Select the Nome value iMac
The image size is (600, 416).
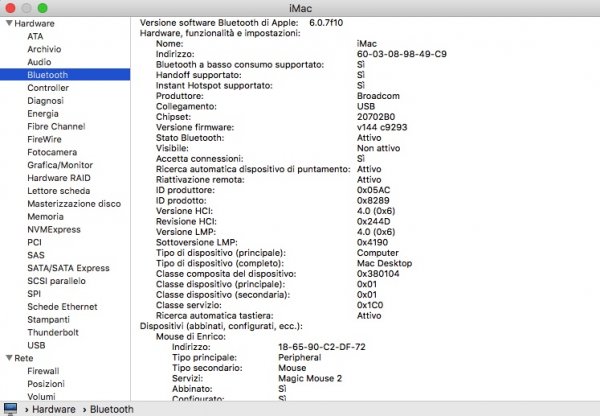[367, 44]
